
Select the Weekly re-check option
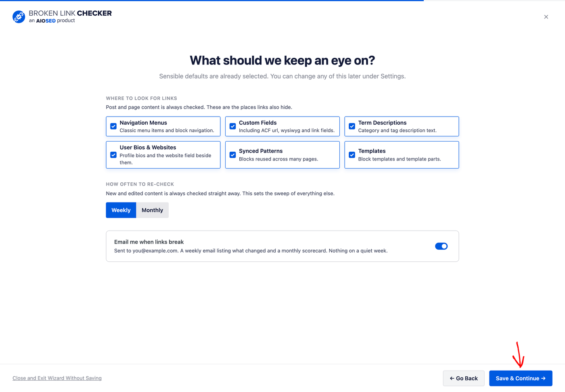[121, 210]
